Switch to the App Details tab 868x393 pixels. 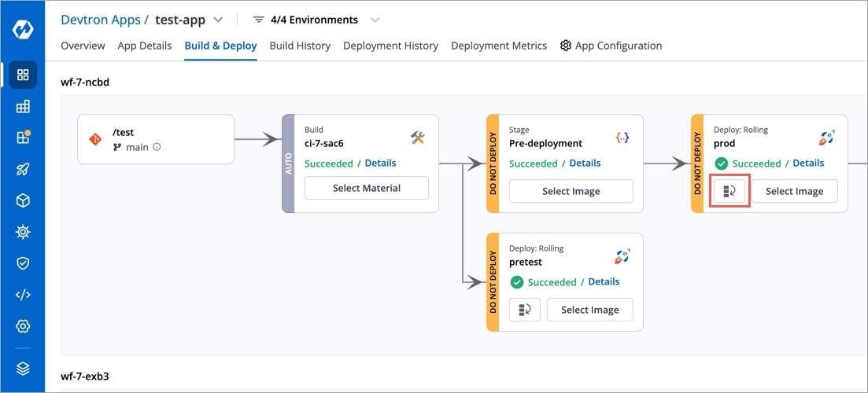pos(145,46)
